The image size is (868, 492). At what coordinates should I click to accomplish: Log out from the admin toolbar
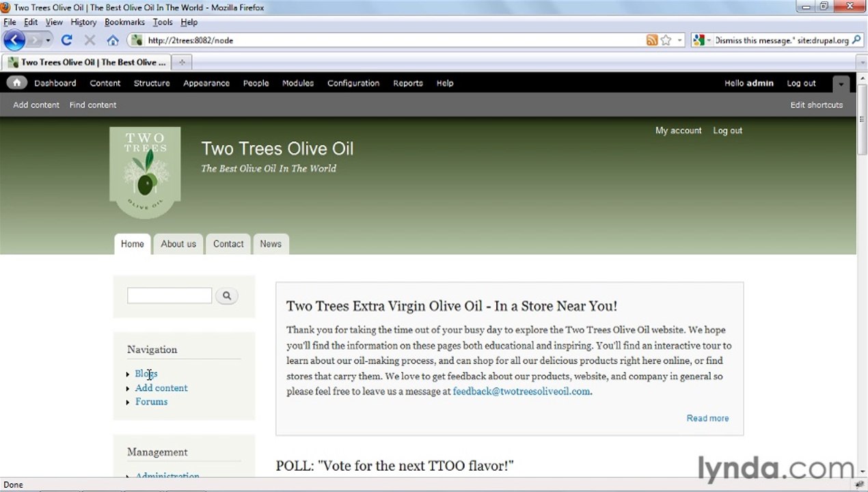pos(801,83)
